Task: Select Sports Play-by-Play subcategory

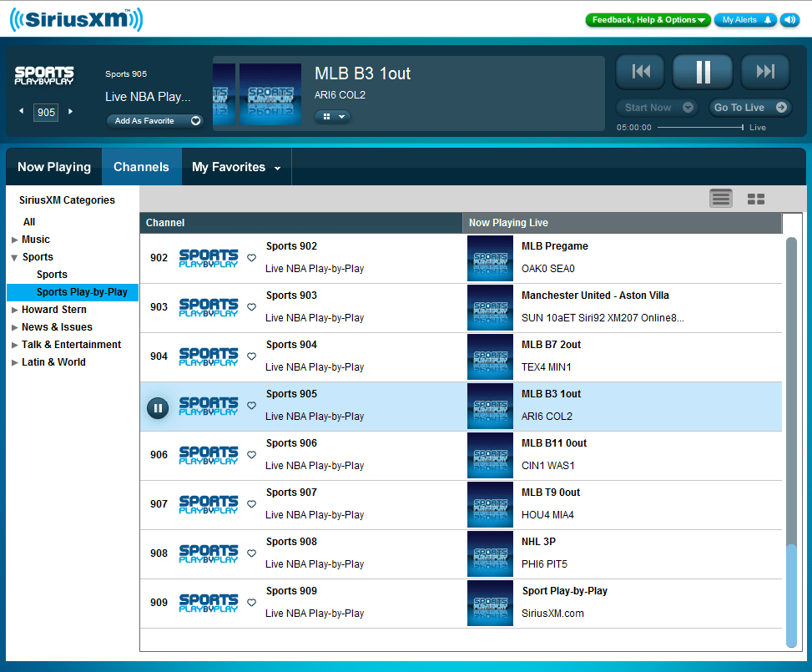Action: pyautogui.click(x=73, y=292)
